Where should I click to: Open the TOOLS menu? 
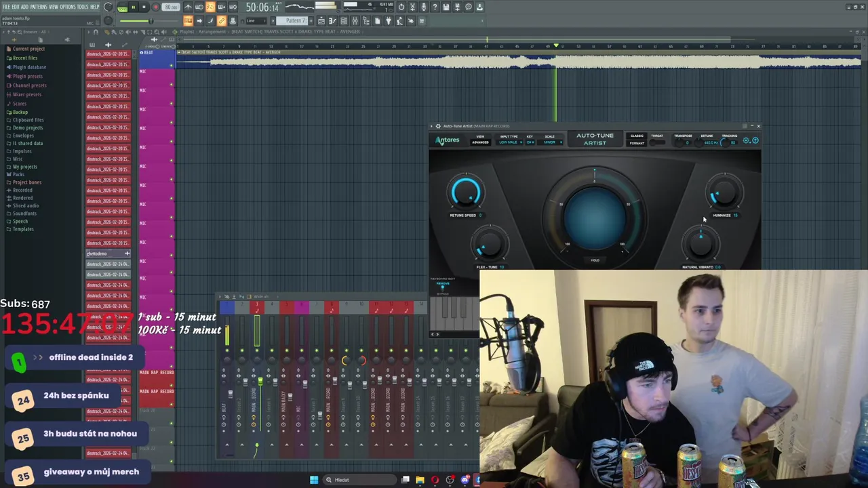[x=83, y=7]
